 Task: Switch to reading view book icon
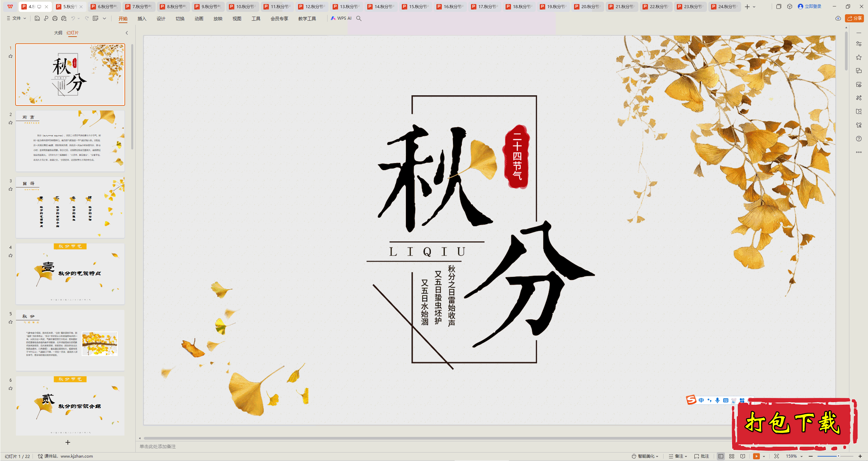tap(743, 456)
